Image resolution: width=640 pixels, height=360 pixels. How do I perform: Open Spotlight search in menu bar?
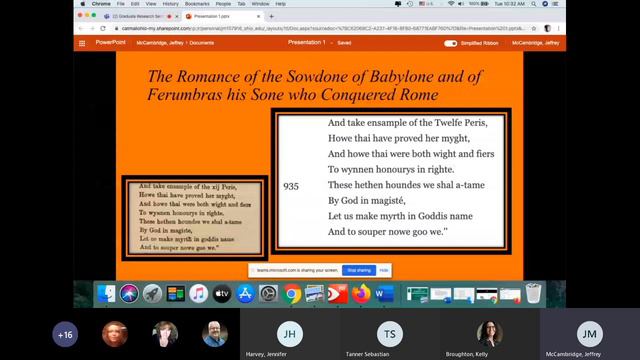[533, 4]
